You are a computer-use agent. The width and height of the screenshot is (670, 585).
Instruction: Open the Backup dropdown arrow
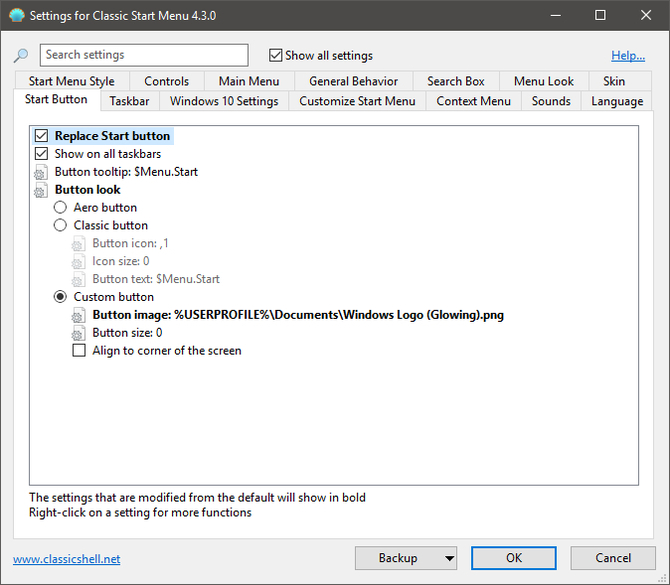coord(449,558)
